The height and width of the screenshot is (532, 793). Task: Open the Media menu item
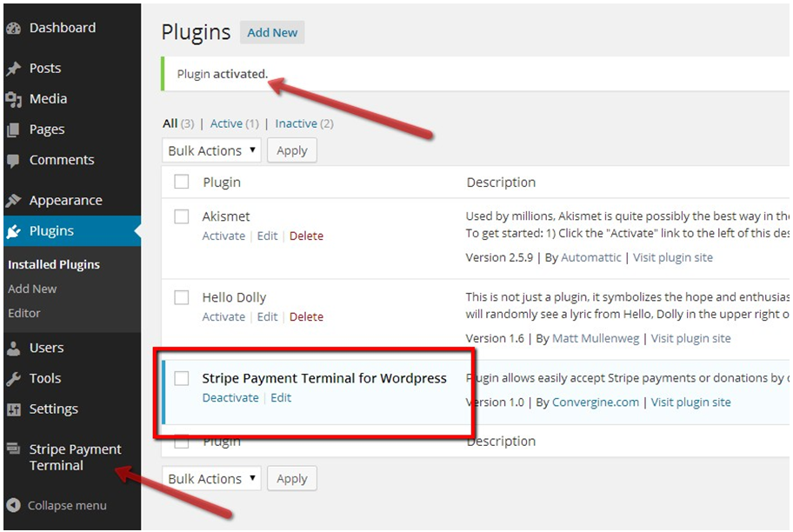pos(48,98)
